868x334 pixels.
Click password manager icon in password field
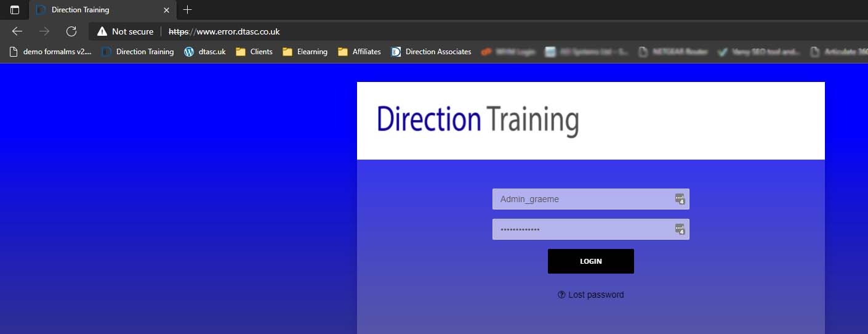680,229
